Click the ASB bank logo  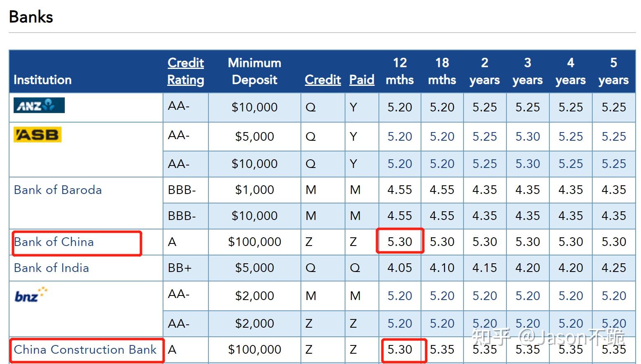pos(38,135)
